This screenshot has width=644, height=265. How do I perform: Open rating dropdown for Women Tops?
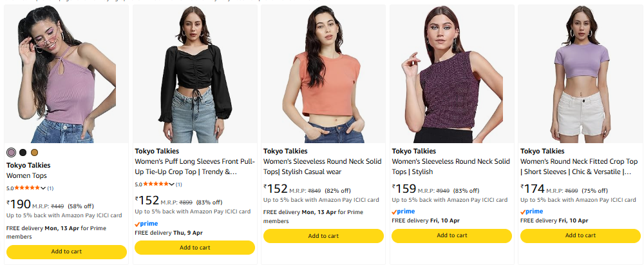(x=43, y=188)
